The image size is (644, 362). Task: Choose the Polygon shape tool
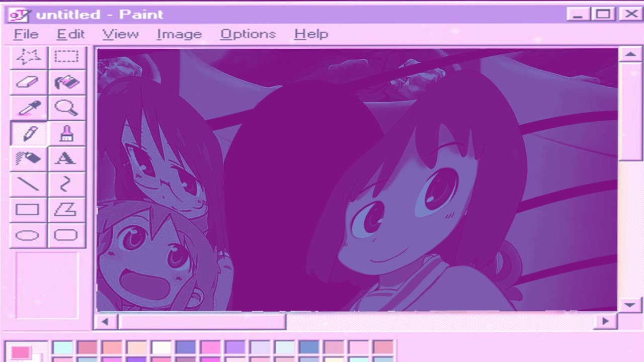click(x=67, y=210)
